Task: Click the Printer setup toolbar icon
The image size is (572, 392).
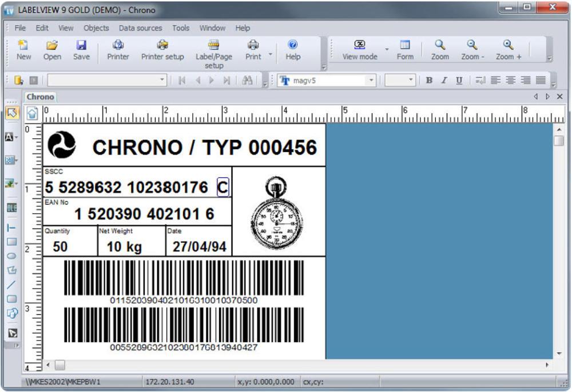Action: [162, 45]
